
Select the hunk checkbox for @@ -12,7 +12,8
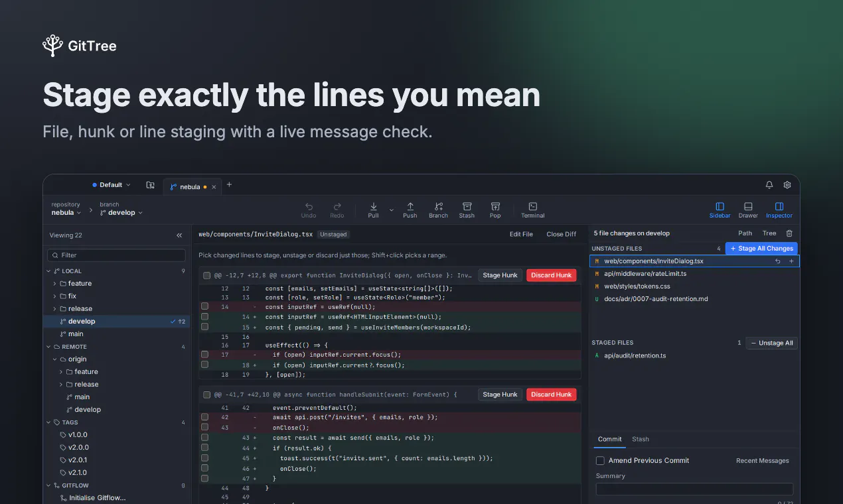(x=207, y=275)
